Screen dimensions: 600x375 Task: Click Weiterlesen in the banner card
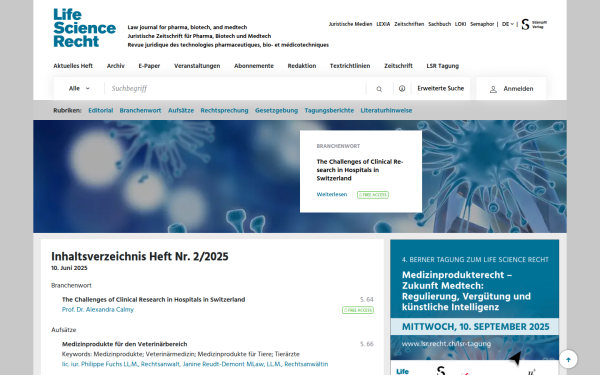332,194
